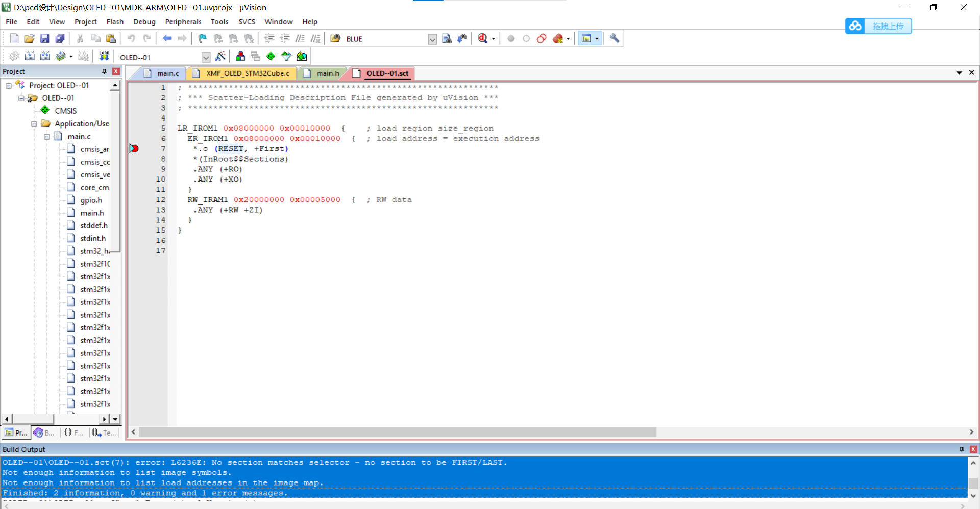Close the Project panel
This screenshot has width=980, height=509.
click(x=116, y=71)
